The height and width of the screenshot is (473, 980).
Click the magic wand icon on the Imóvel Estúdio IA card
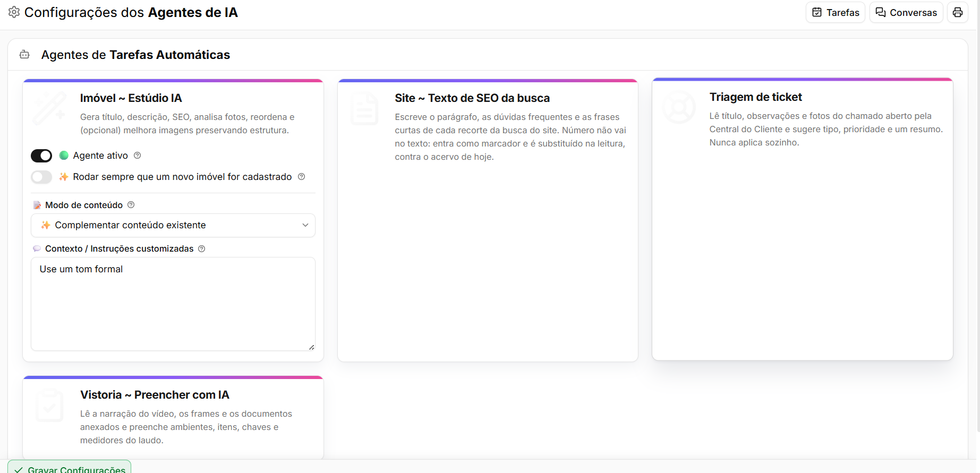coord(49,108)
